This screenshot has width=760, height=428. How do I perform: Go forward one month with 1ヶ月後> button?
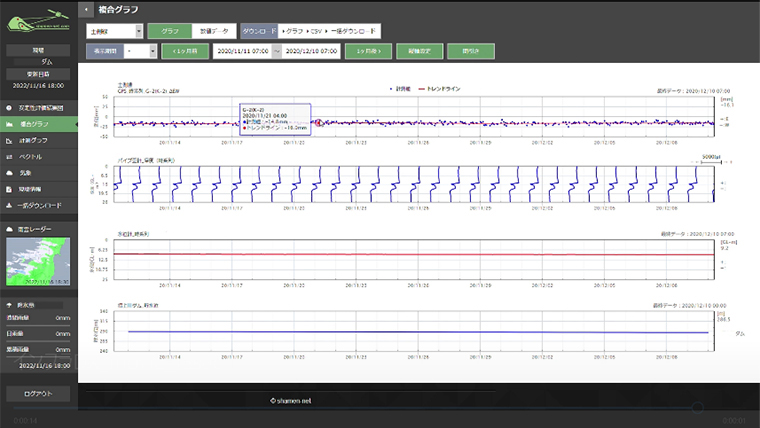368,51
